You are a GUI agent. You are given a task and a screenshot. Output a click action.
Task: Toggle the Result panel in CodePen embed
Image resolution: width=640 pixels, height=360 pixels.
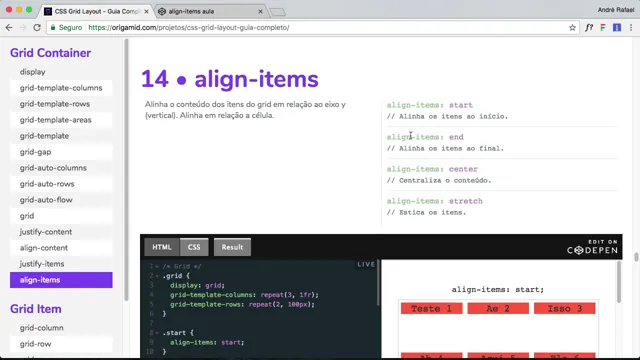pos(232,247)
